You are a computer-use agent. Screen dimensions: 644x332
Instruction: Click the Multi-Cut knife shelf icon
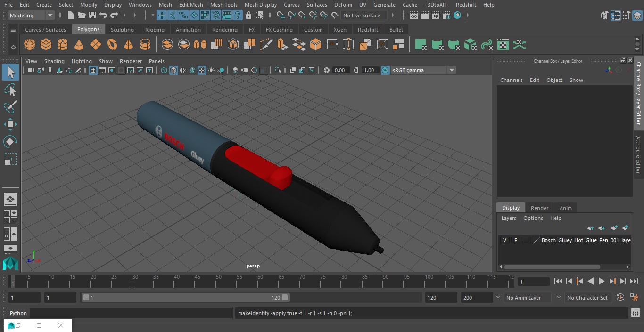coord(266,45)
